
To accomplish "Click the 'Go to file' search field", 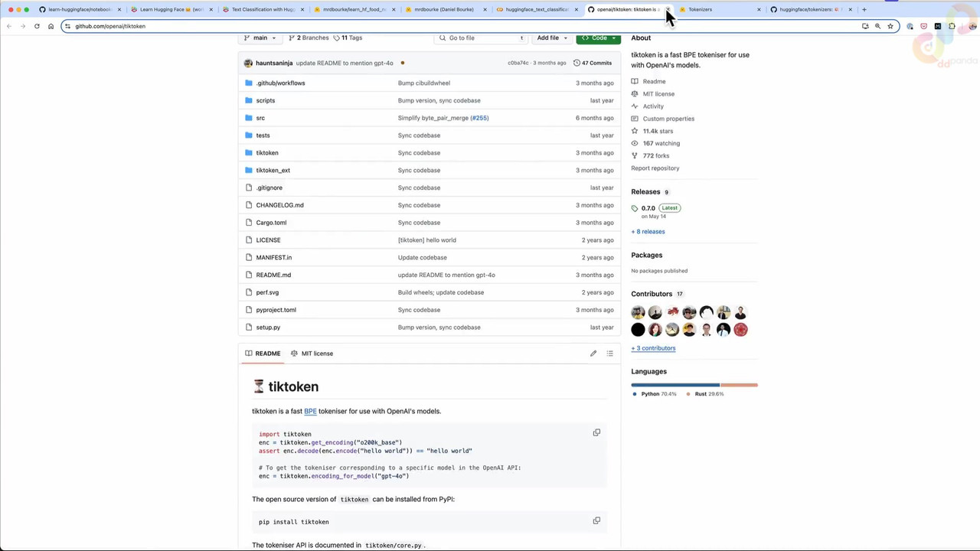I will pos(481,37).
